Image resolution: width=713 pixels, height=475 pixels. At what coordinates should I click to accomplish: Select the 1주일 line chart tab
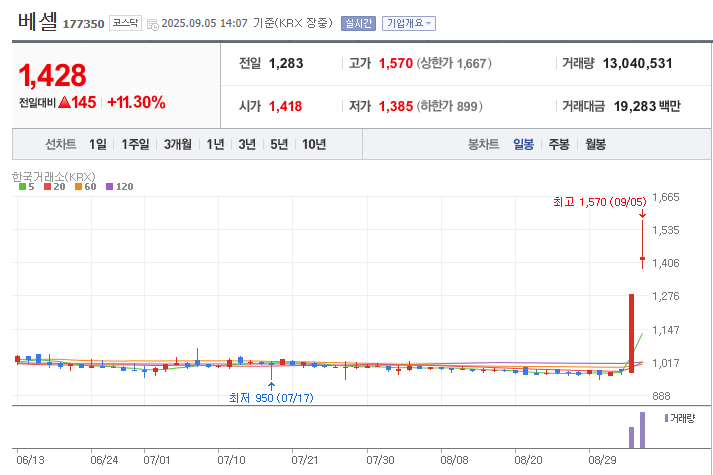[135, 145]
